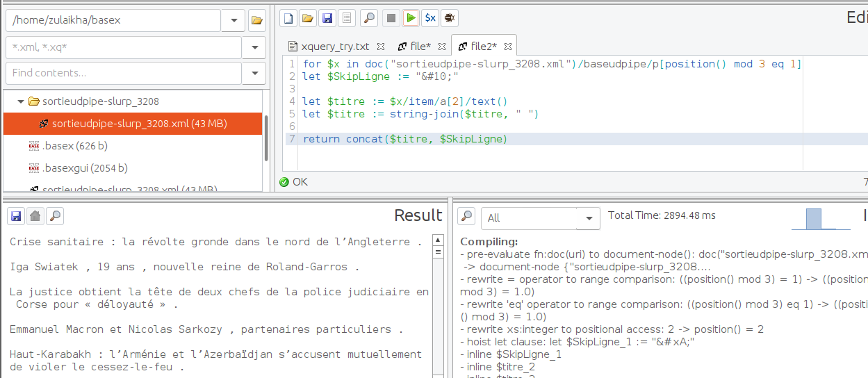Open the project path dropdown
This screenshot has width=868, height=378.
click(x=233, y=20)
